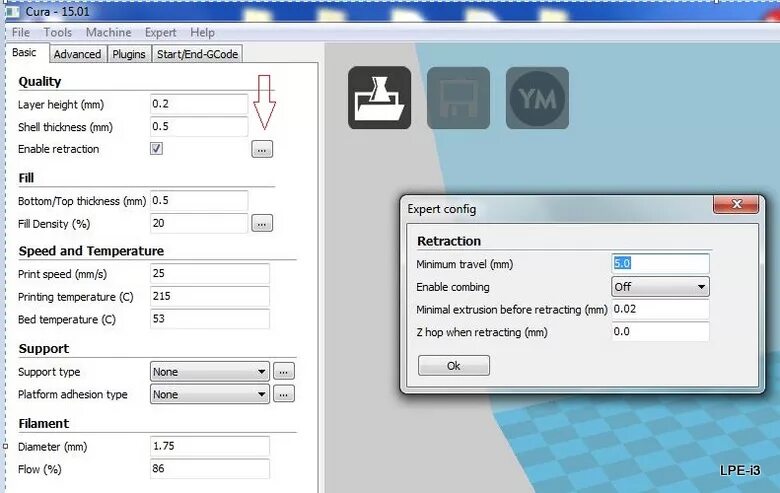
Task: Close the Expert config dialog
Action: pyautogui.click(x=736, y=204)
